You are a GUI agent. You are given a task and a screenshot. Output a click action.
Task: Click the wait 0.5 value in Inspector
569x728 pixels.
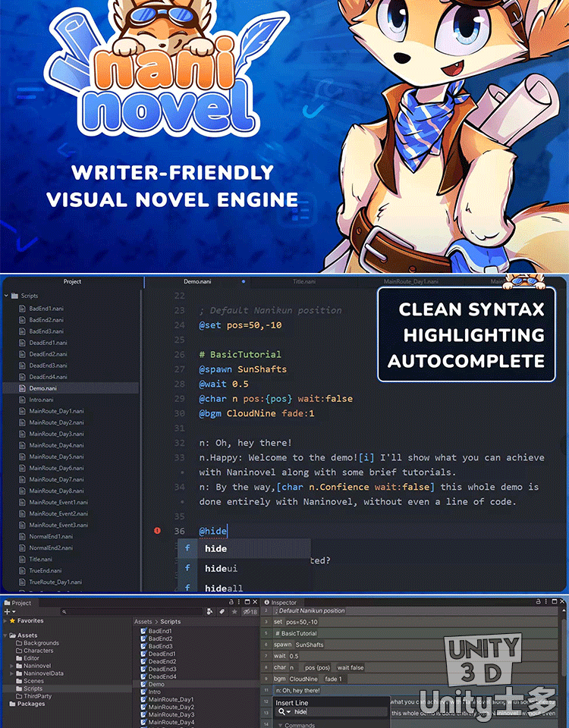[294, 656]
